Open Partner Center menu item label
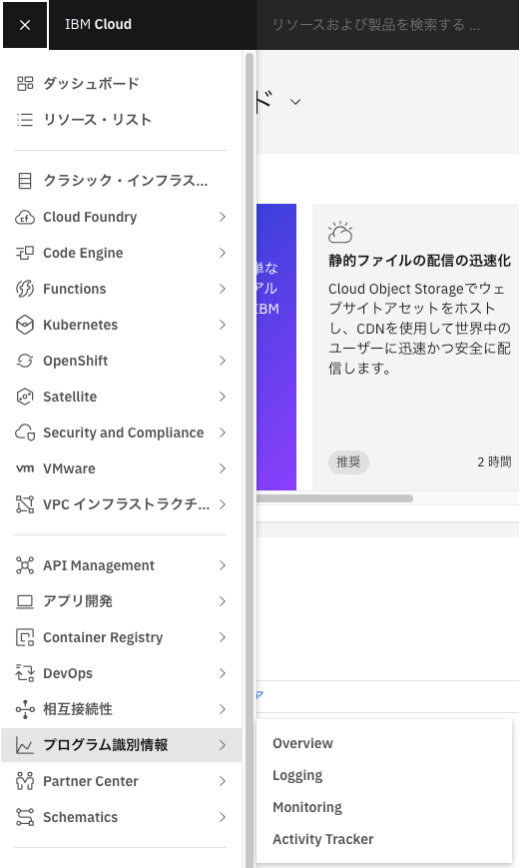Viewport: 520px width, 868px height. pyautogui.click(x=91, y=781)
